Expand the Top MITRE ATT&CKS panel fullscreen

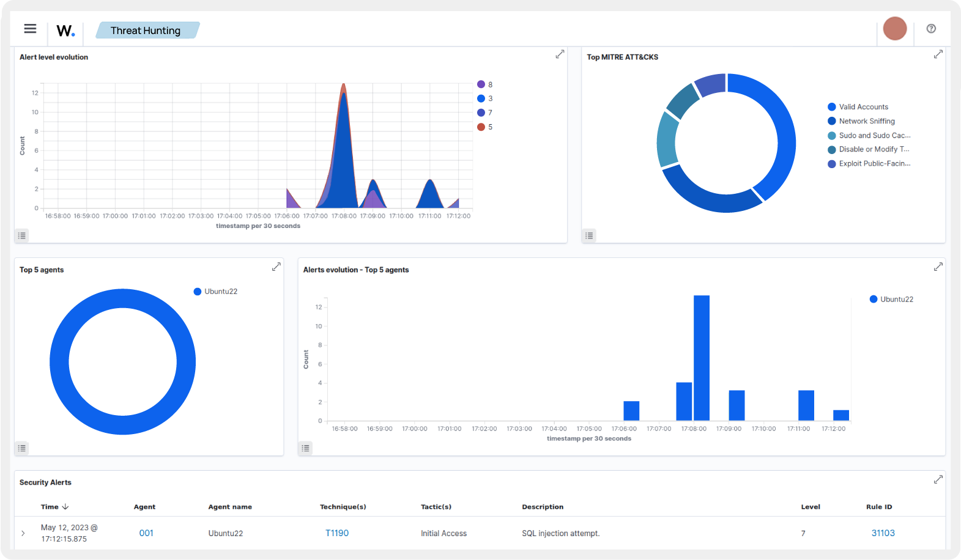tap(938, 54)
